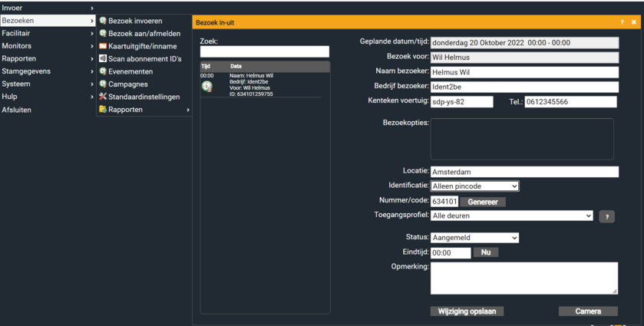Click 'ID: 634101259755' in visitor list
The image size is (644, 326).
click(251, 94)
